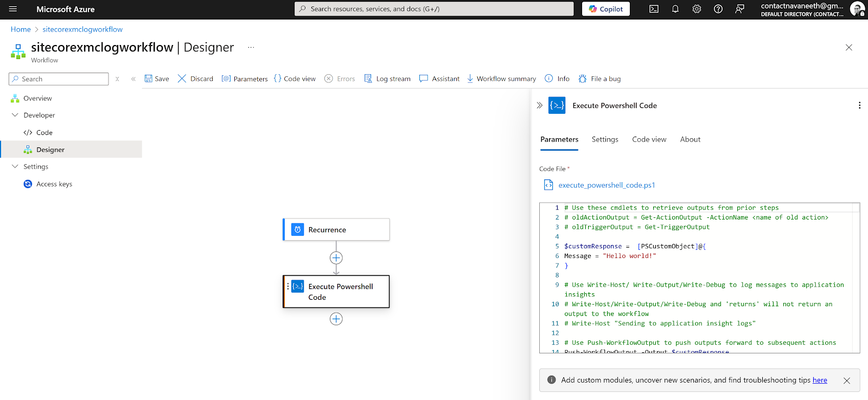This screenshot has width=868, height=400.
Task: Click the Recurrence clock icon
Action: point(297,229)
